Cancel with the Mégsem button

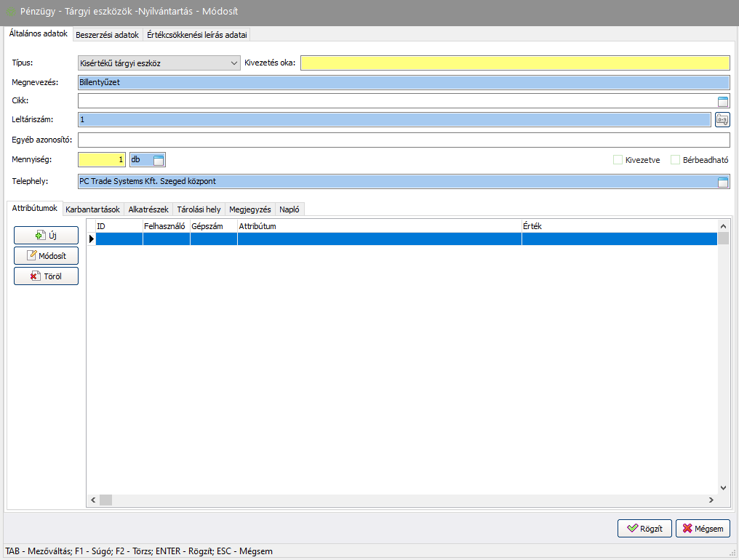[703, 529]
